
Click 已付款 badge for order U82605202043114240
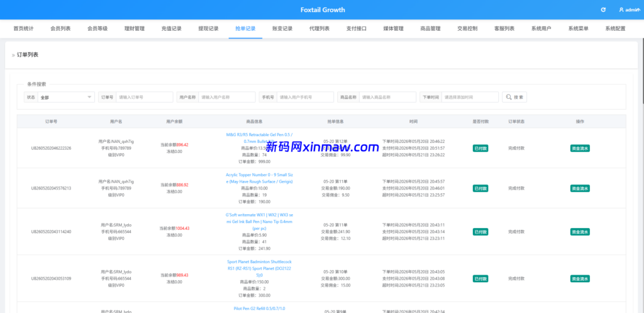click(x=480, y=232)
